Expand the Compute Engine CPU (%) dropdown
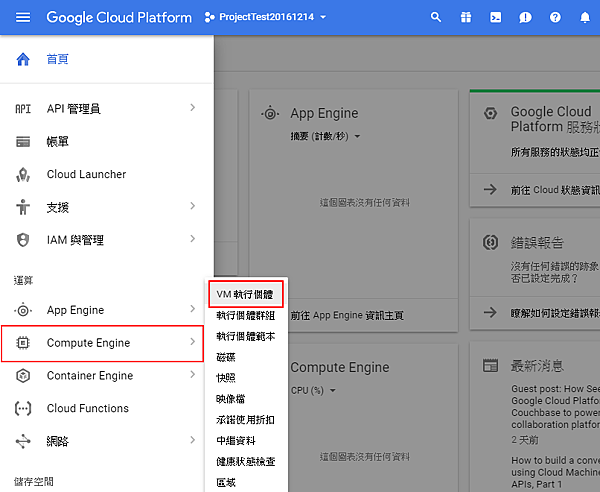The width and height of the screenshot is (600, 492). (312, 390)
